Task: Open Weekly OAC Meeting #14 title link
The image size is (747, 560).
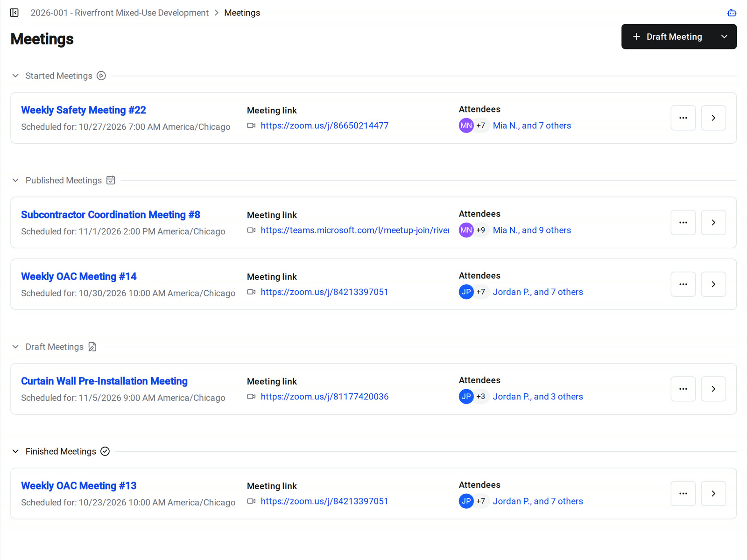Action: (79, 276)
